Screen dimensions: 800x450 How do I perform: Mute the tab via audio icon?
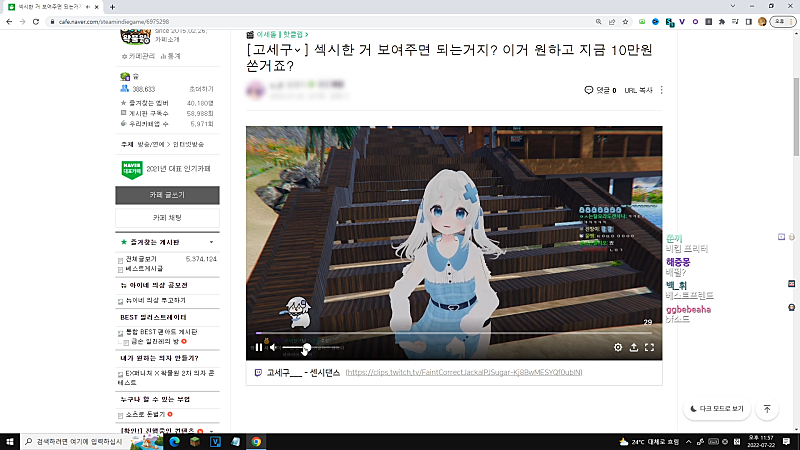[x=88, y=7]
